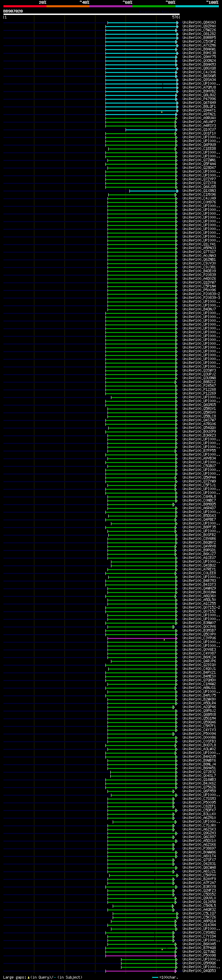
Task: Click the red ~20% identity legend bar
Action: [25, 6]
